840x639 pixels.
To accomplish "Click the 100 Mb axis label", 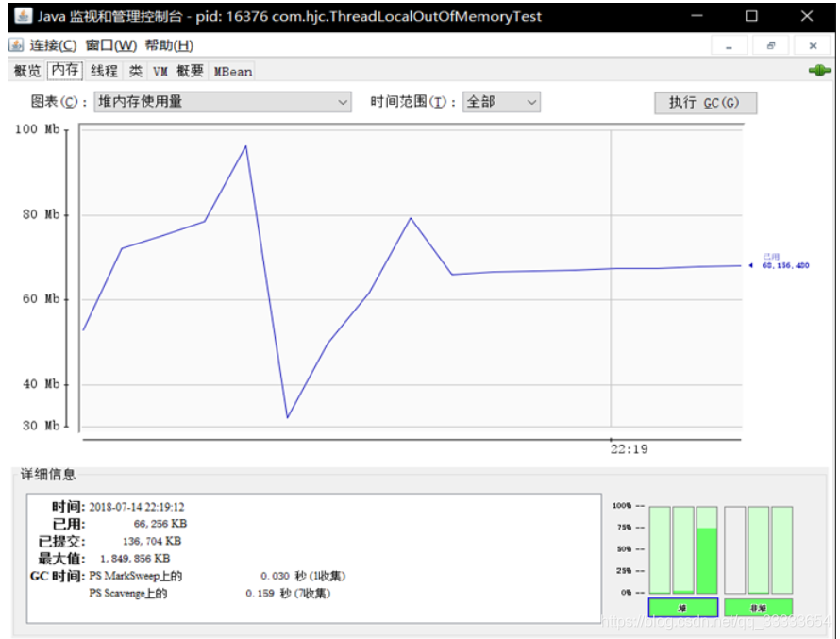I will click(x=37, y=129).
